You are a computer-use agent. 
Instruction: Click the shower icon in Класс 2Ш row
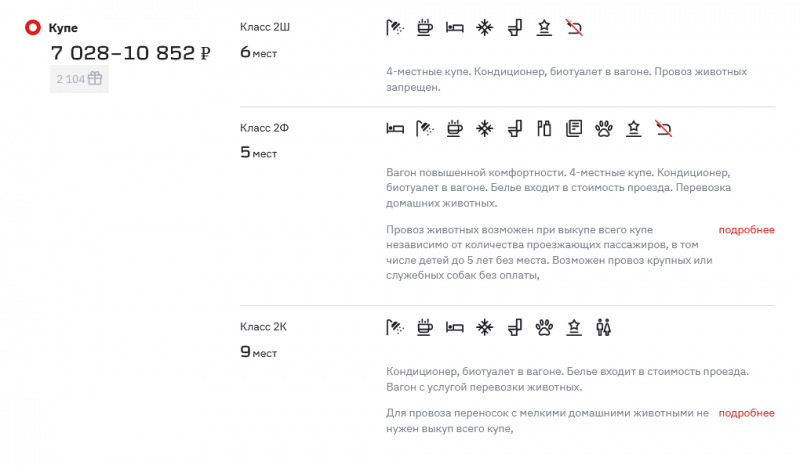coord(396,27)
